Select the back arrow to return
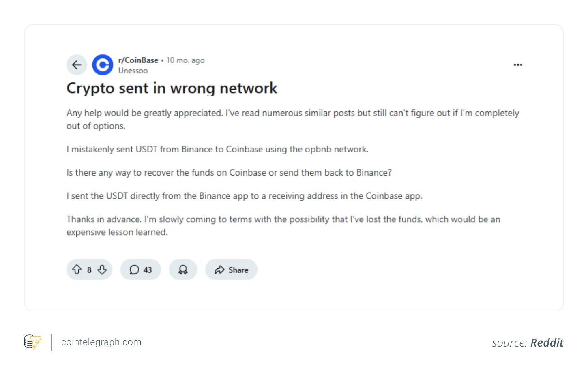This screenshot has height=375, width=588. [x=76, y=64]
